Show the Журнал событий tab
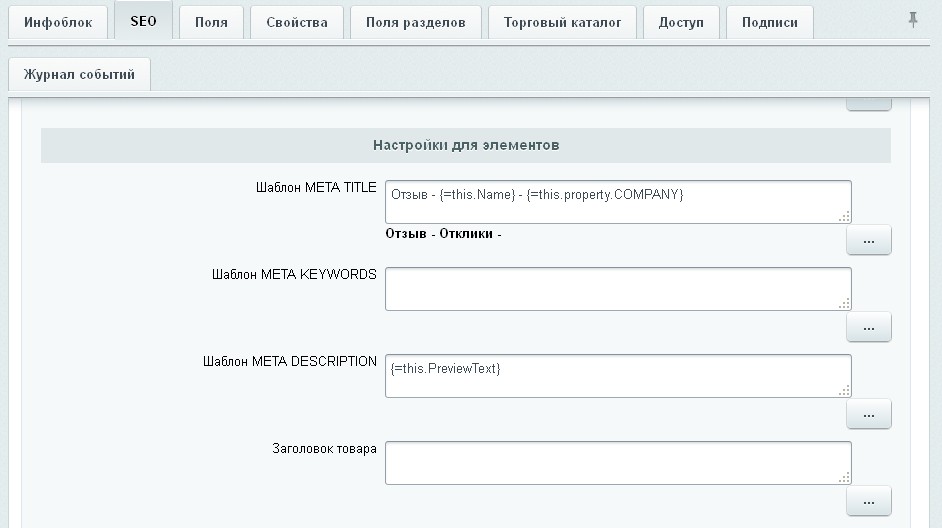The width and height of the screenshot is (942, 528). tap(79, 74)
